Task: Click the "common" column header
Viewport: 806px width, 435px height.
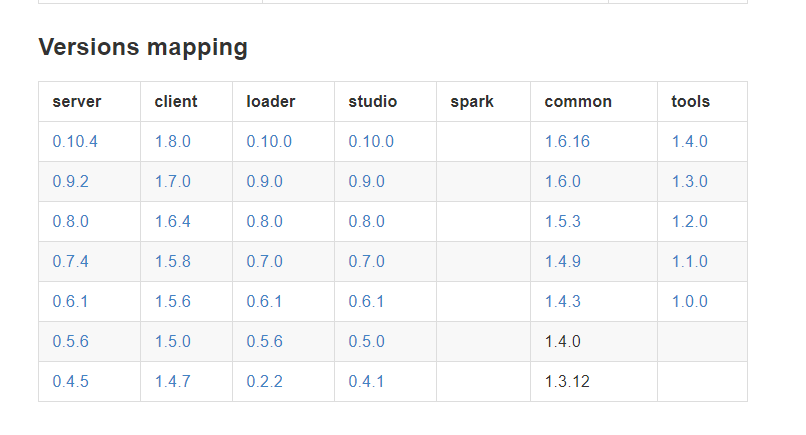Action: pyautogui.click(x=578, y=102)
